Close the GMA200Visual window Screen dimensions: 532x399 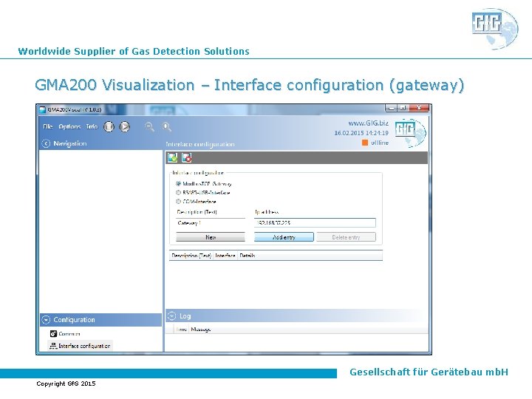(419, 108)
